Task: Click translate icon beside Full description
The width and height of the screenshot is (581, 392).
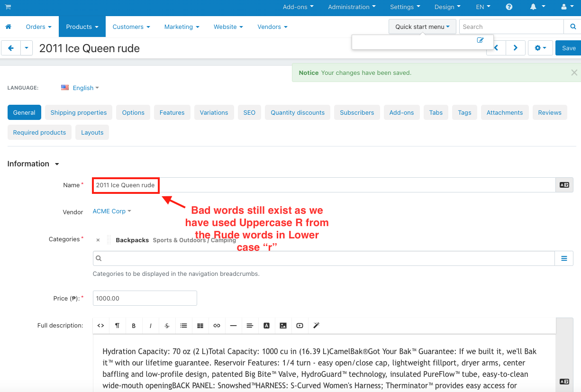Action: pyautogui.click(x=564, y=382)
